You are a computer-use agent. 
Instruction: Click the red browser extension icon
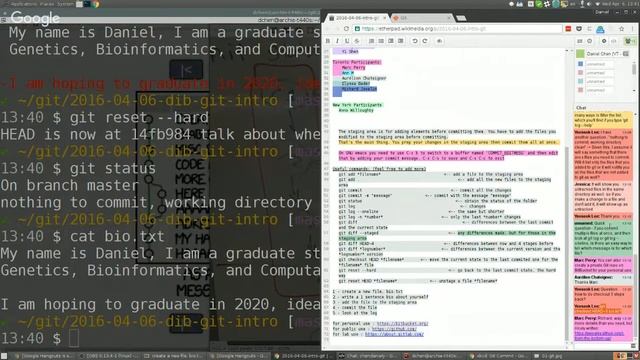(x=568, y=29)
